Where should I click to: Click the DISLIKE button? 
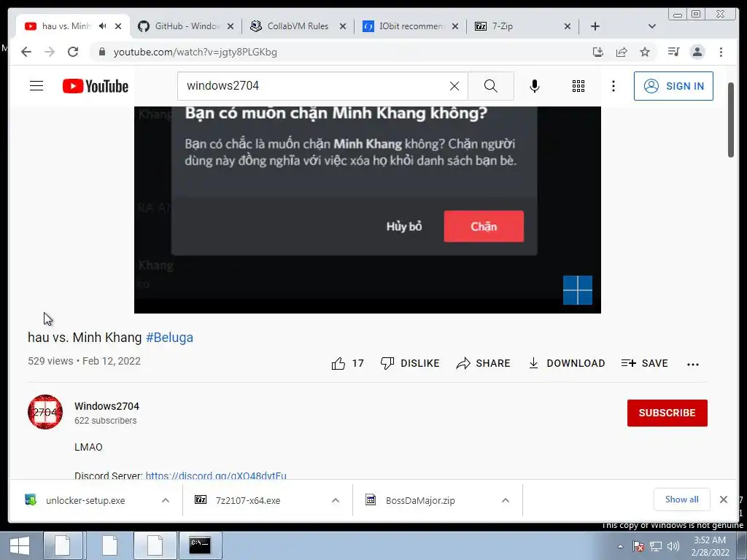click(410, 363)
